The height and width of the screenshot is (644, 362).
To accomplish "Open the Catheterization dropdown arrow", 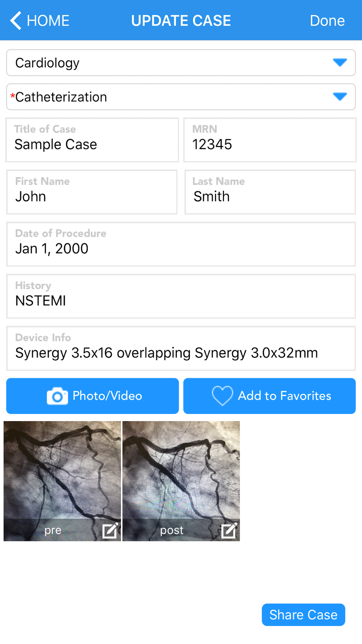I will (340, 97).
